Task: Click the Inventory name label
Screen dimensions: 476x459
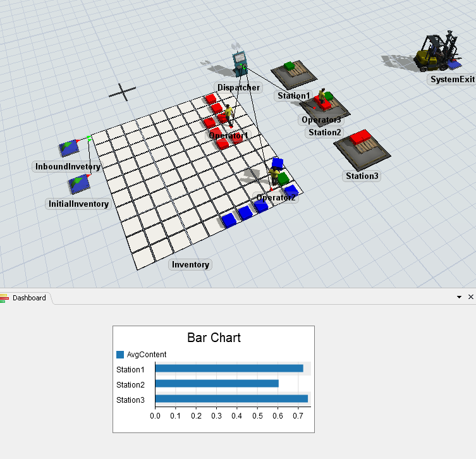Action: click(190, 265)
